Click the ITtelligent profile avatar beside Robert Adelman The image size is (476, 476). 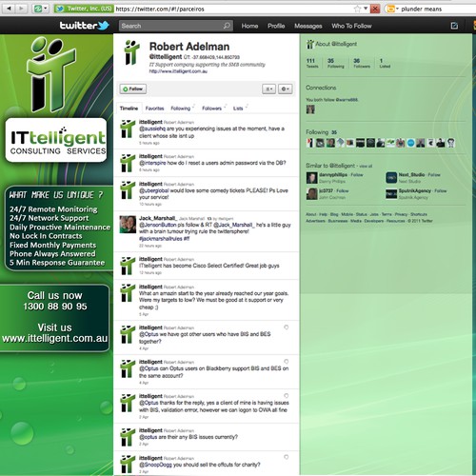(x=131, y=52)
